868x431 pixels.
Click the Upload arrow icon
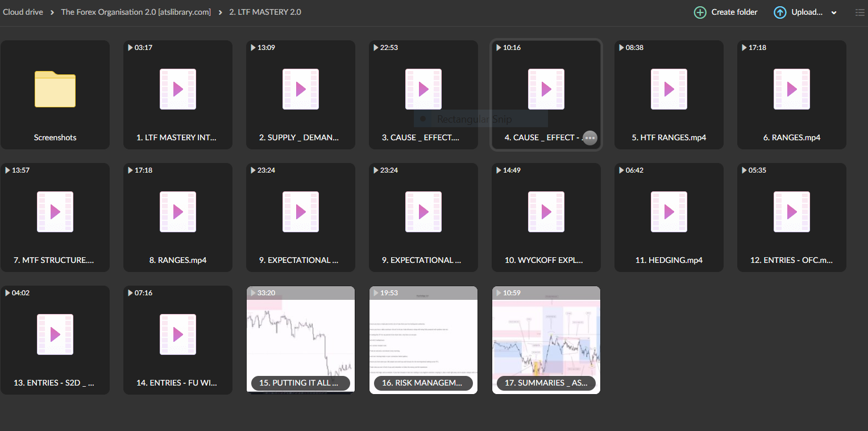pos(780,12)
